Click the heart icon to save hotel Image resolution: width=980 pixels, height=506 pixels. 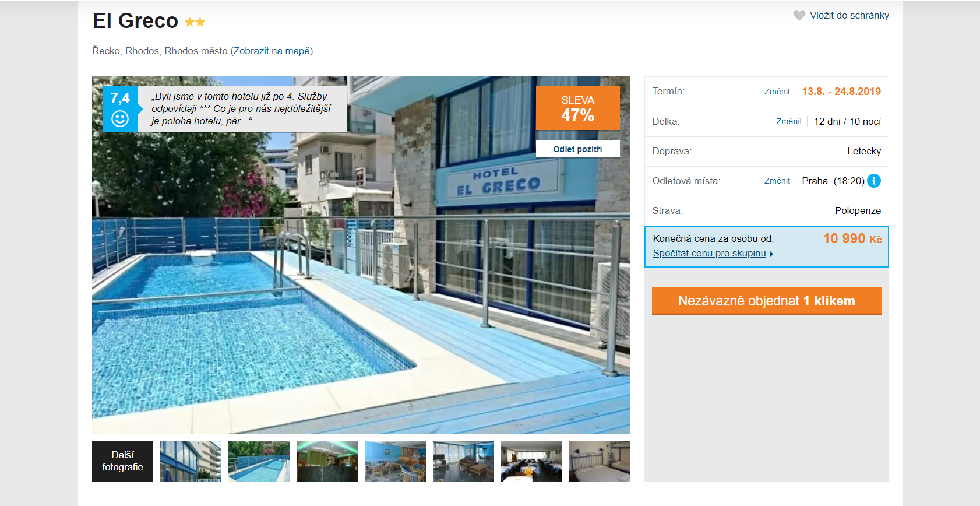click(799, 16)
